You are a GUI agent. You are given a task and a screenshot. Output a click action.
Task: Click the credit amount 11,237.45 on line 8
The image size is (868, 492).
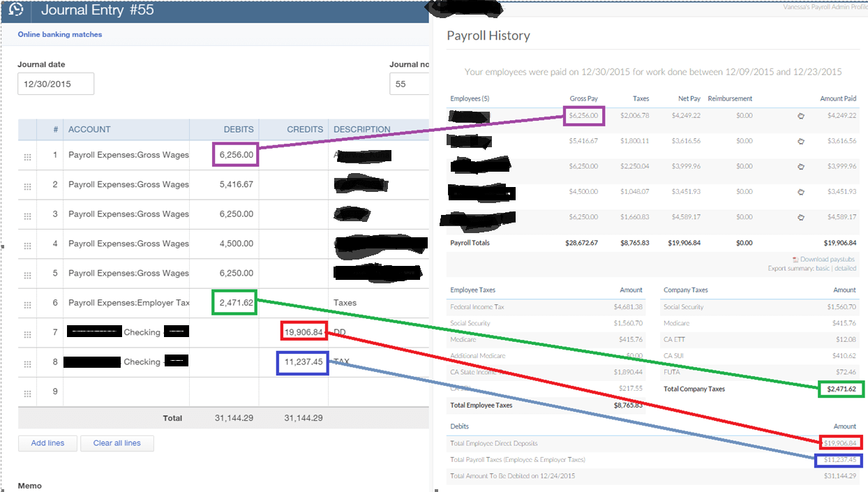[303, 362]
